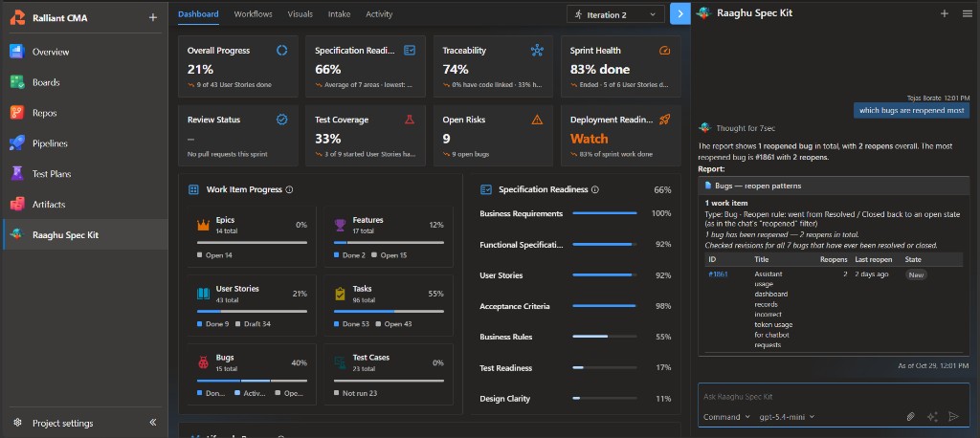Image resolution: width=980 pixels, height=438 pixels.
Task: Click the User Stories book icon
Action: coord(203,294)
